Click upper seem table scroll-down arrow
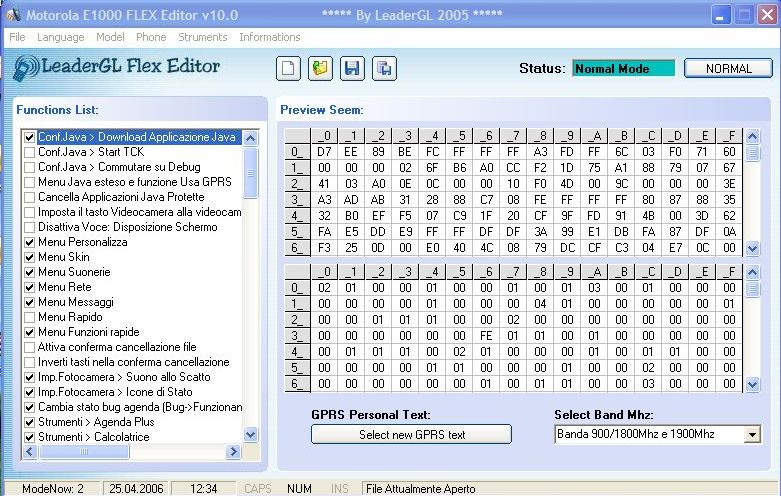 (752, 248)
